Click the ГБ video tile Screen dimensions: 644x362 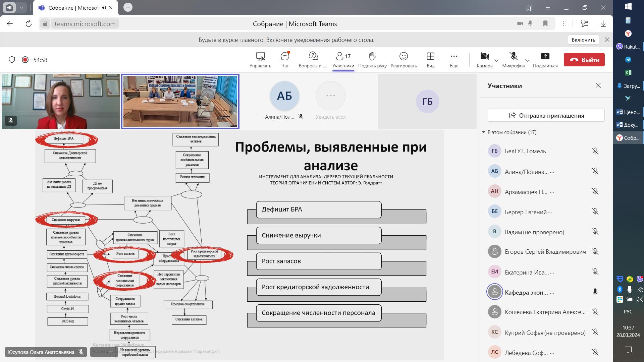[427, 101]
